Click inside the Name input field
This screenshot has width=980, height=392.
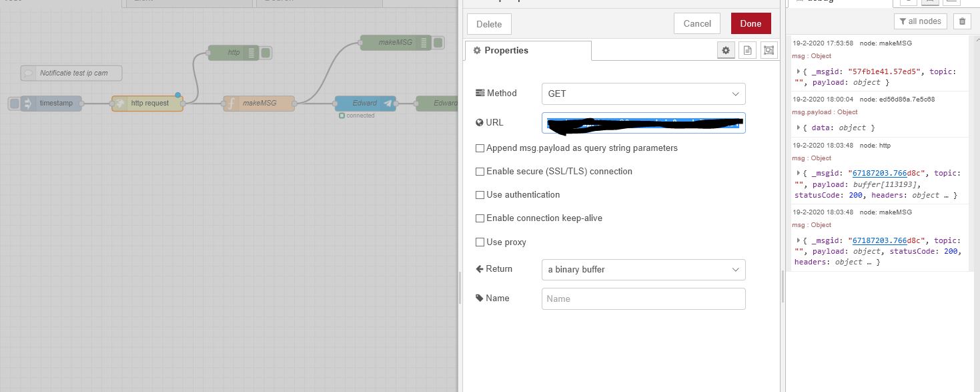[x=642, y=299]
